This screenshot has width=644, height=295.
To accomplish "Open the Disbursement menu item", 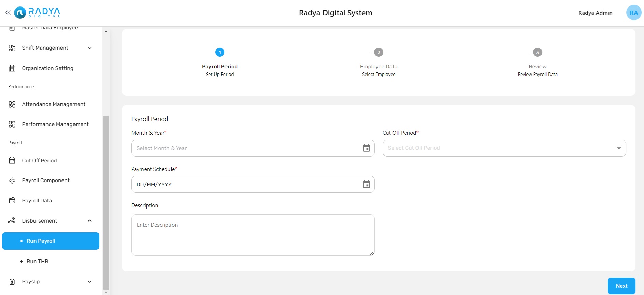I will pyautogui.click(x=51, y=221).
